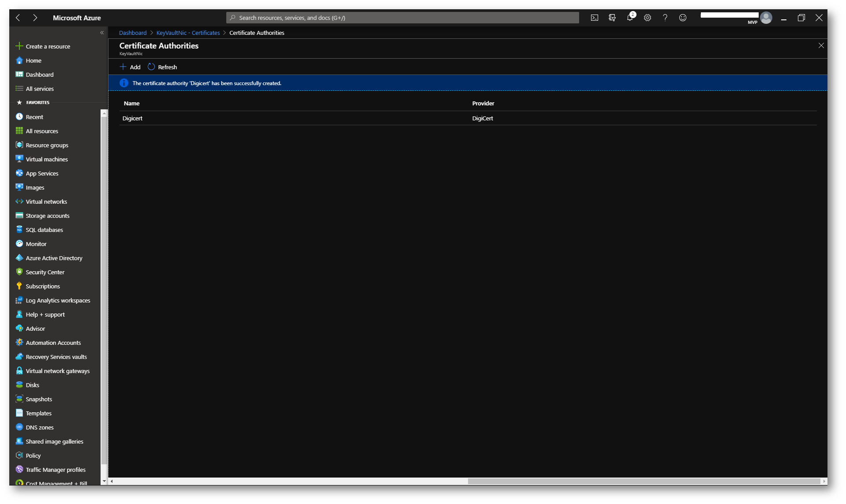The width and height of the screenshot is (846, 504).
Task: Click the Images icon
Action: [x=19, y=187]
